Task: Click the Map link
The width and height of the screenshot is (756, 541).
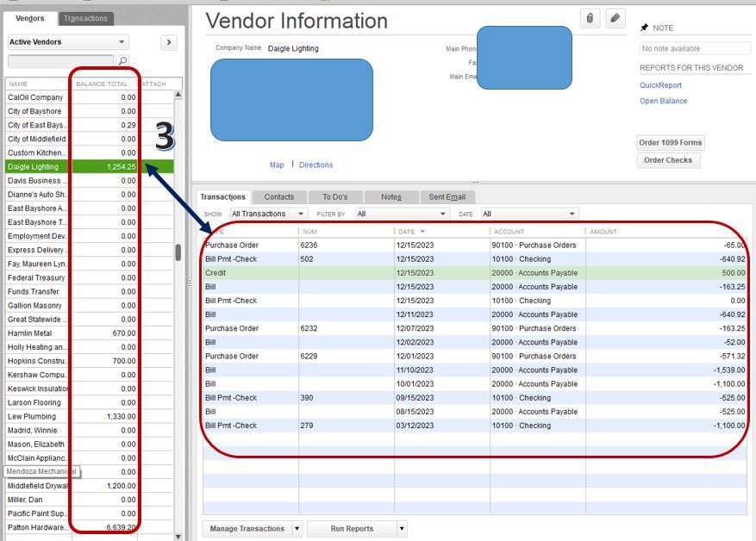Action: 277,165
